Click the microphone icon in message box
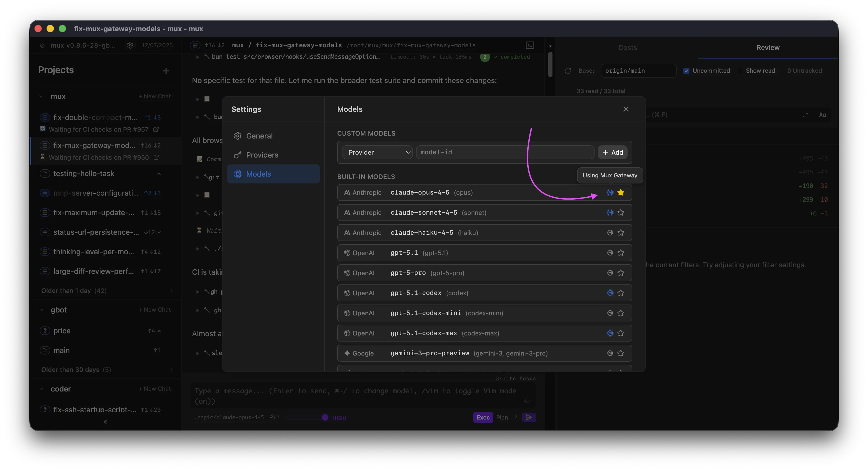Screen dimensions: 868x470 [527, 400]
